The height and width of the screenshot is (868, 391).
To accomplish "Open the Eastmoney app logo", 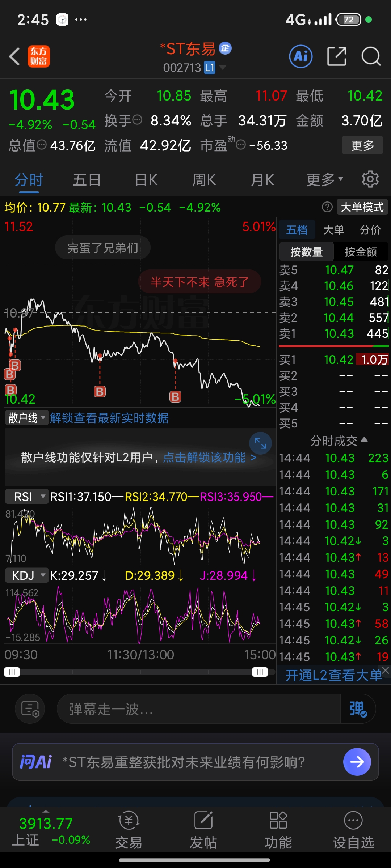I will click(x=39, y=57).
